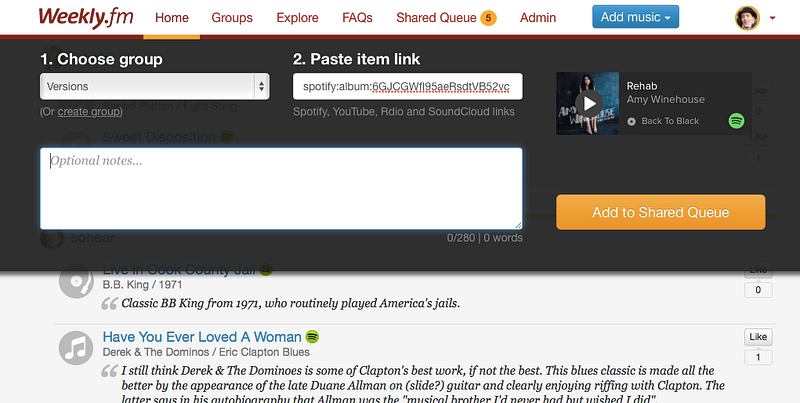Click the Paste item link field

point(408,86)
